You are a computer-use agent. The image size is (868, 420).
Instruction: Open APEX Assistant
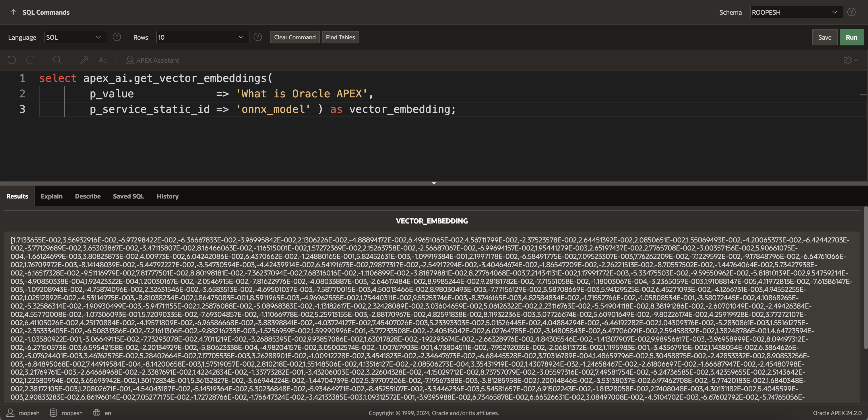click(x=153, y=60)
